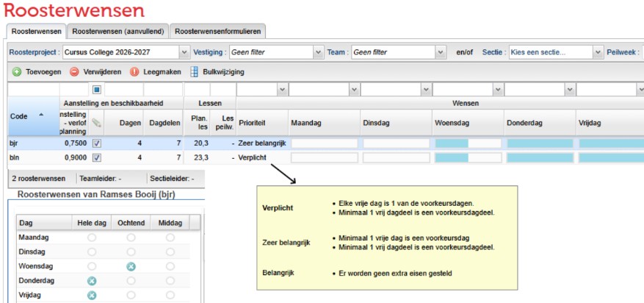Click the Vrijdag wish bar for bjr
644x303 pixels.
click(x=611, y=143)
